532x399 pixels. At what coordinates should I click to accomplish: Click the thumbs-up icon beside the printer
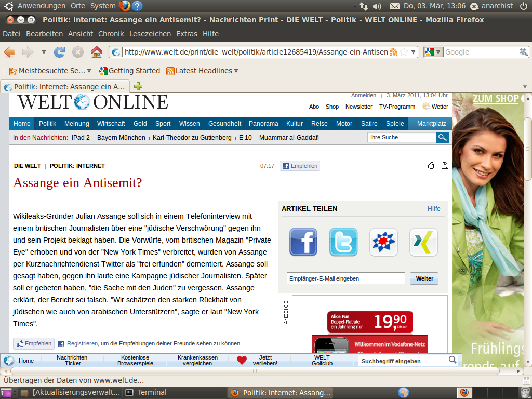tap(431, 166)
